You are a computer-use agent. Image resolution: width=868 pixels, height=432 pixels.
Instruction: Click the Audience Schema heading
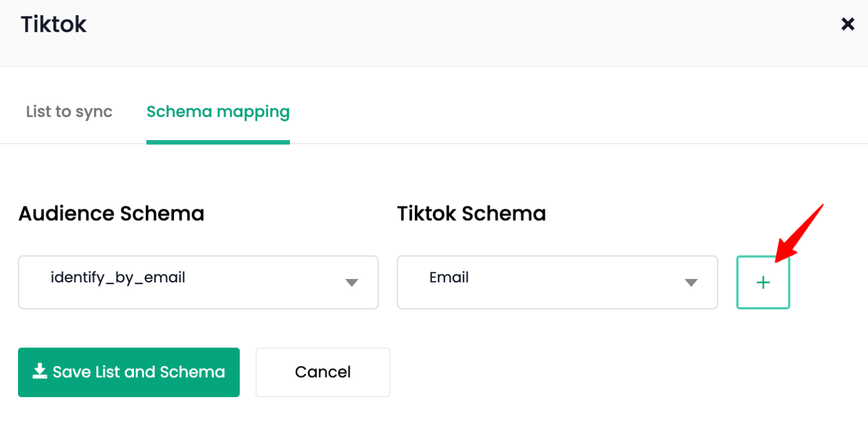tap(111, 213)
